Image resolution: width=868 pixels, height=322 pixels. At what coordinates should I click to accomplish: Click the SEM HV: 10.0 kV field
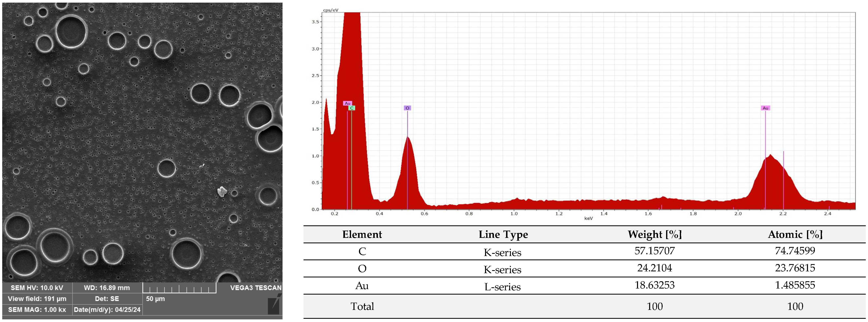click(37, 288)
